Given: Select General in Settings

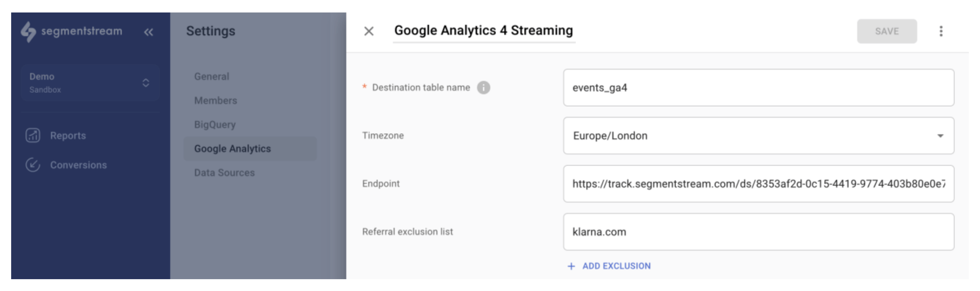Looking at the screenshot, I should (212, 77).
